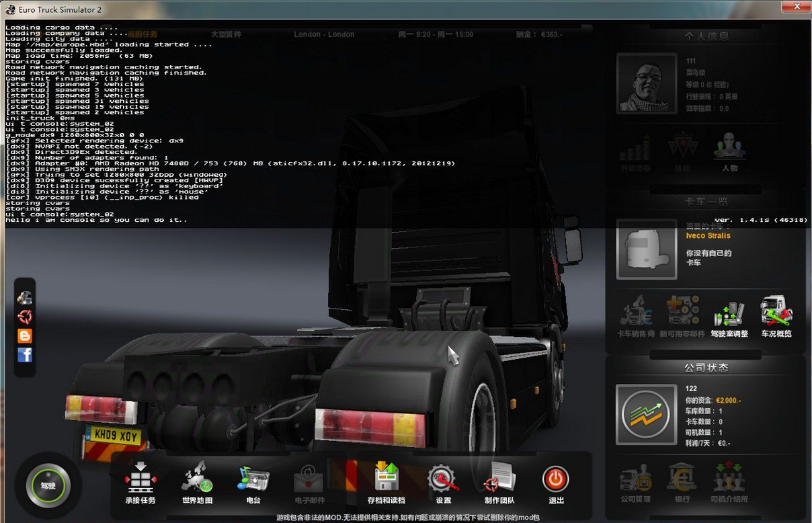Open 制作团队 credits icon
Viewport: 812px width, 523px height.
pos(499,483)
